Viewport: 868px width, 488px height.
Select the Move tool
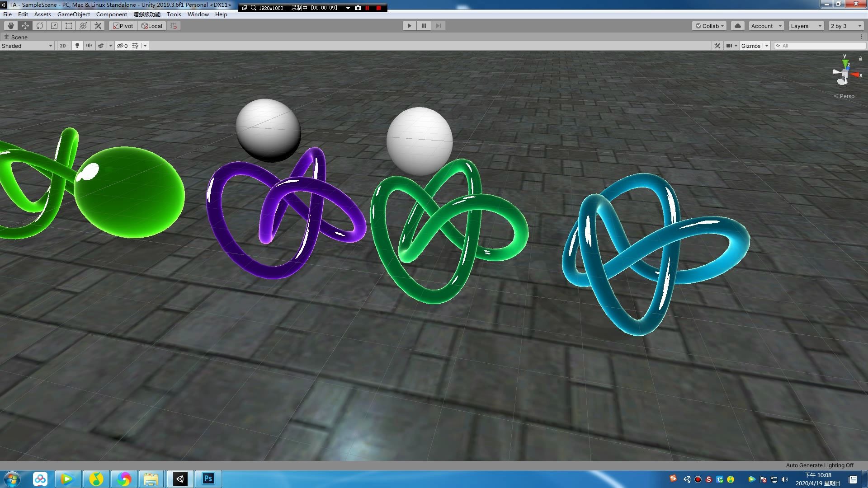click(x=25, y=26)
